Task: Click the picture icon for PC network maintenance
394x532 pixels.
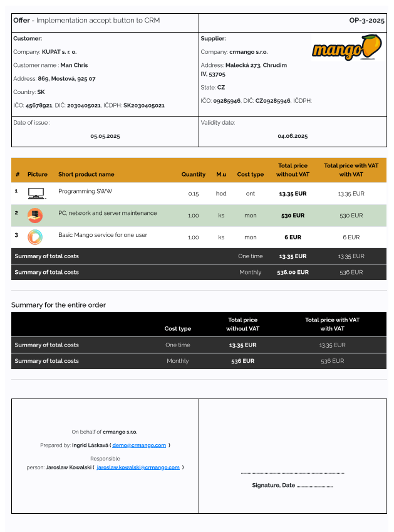Action: click(35, 216)
